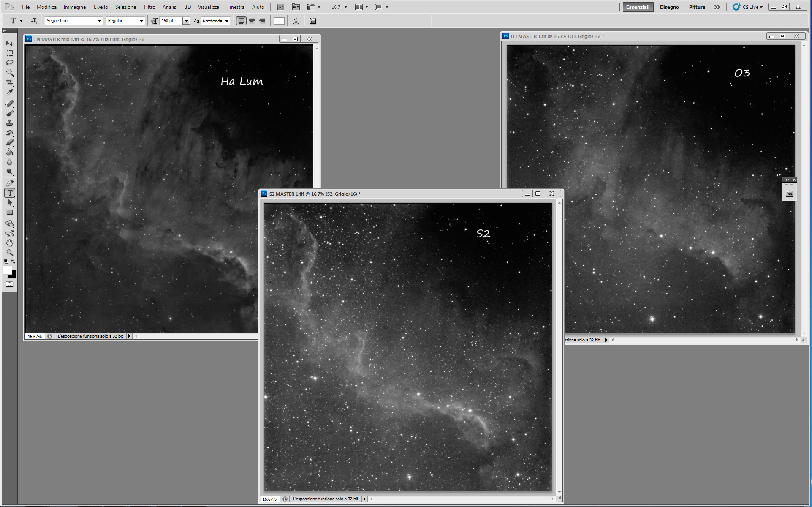Open View Extras dropdown
Viewport: 812px width, 507px height.
(314, 7)
